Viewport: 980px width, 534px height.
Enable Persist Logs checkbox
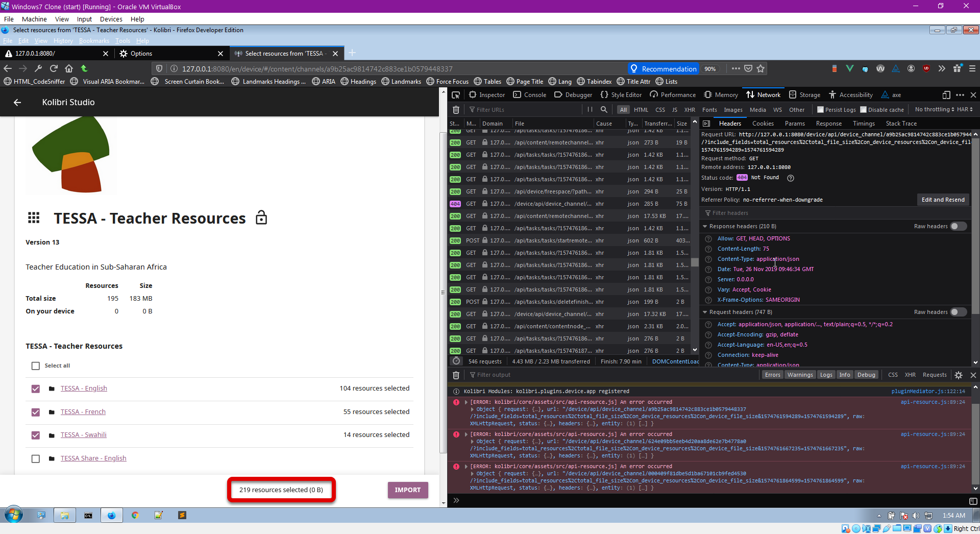coord(820,110)
